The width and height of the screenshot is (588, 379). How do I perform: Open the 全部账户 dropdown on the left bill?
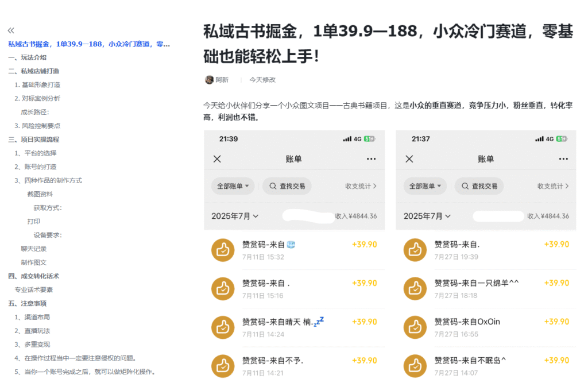(233, 186)
